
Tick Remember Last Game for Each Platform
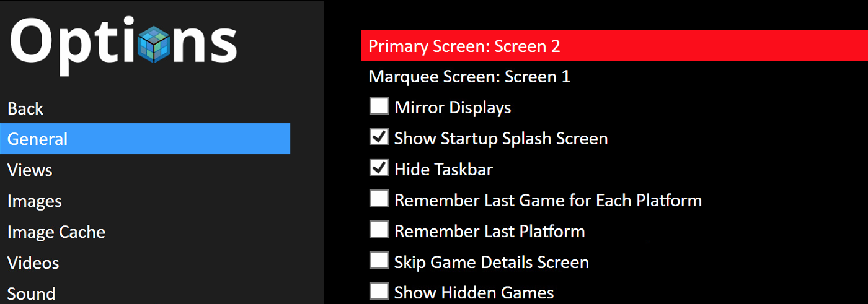pyautogui.click(x=379, y=199)
